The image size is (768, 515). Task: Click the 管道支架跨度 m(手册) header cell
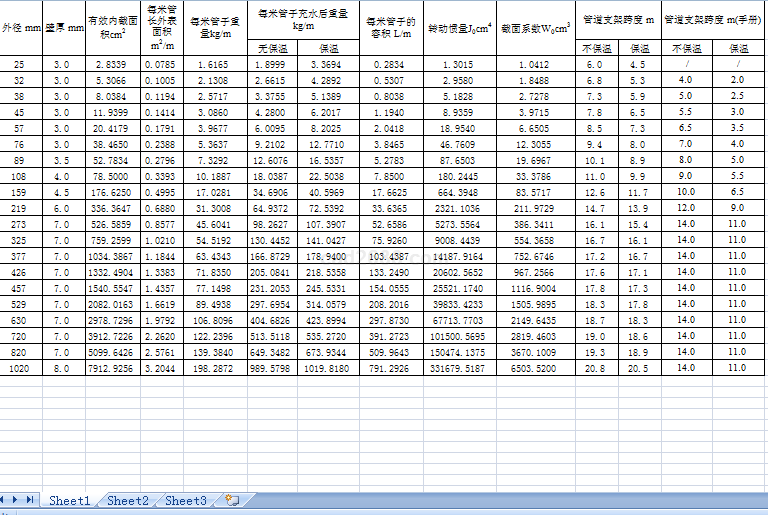tap(715, 19)
